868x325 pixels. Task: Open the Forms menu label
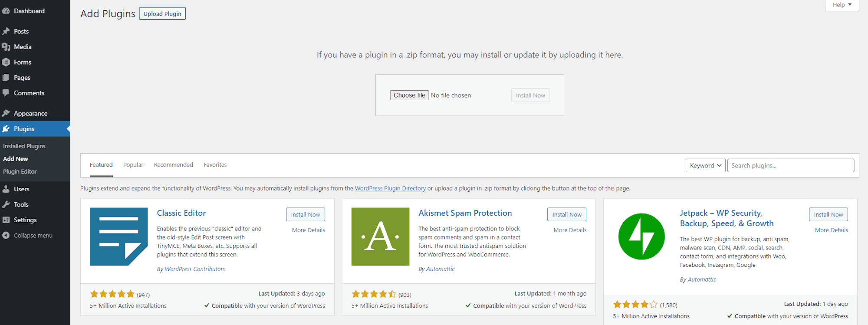point(23,62)
